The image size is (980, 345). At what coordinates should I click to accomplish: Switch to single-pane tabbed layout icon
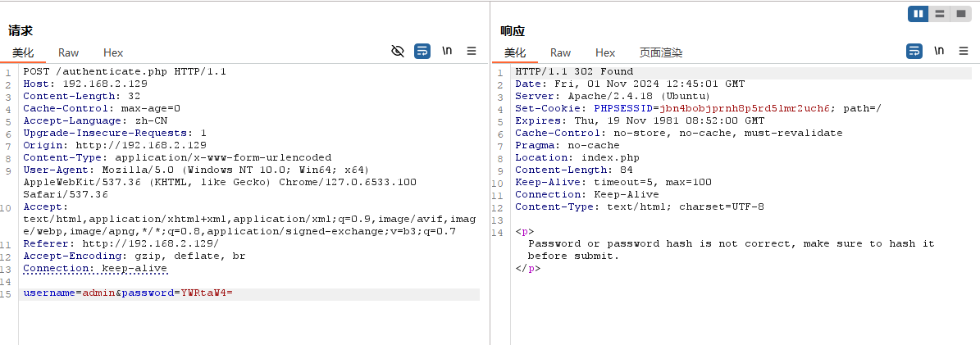click(959, 14)
